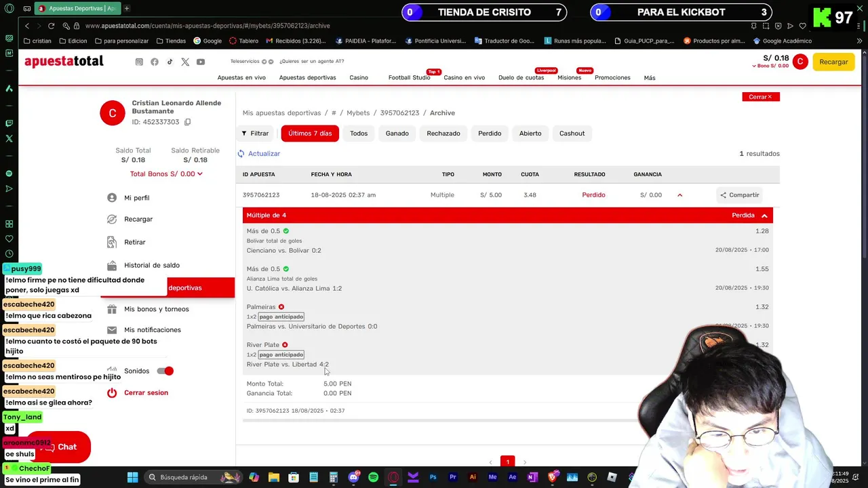868x488 pixels.
Task: Open the apuestatotal TikTok icon
Action: click(170, 62)
